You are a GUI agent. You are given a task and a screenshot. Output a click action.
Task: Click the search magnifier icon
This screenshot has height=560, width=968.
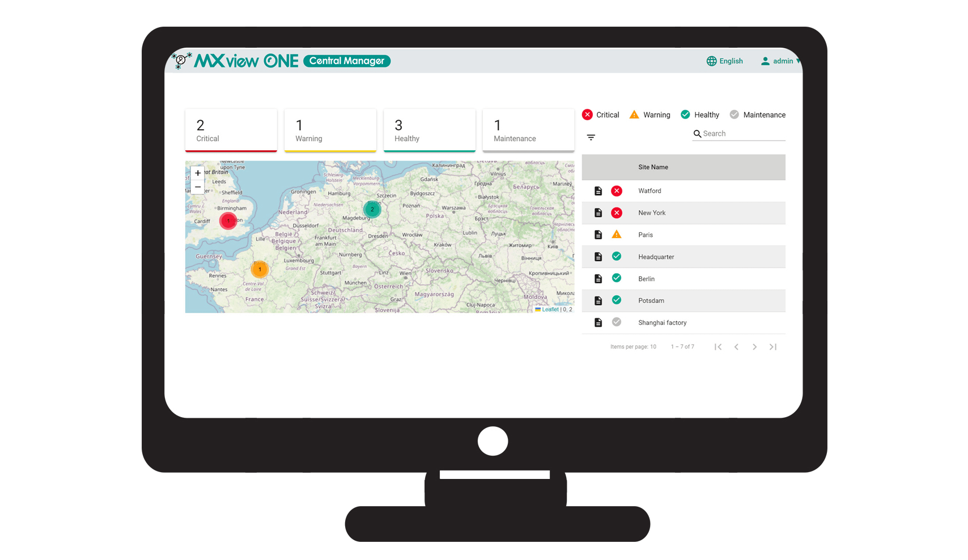click(697, 134)
